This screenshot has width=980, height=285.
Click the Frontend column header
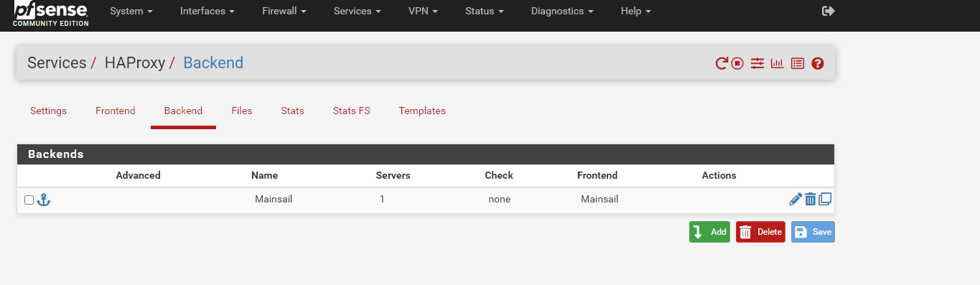597,176
